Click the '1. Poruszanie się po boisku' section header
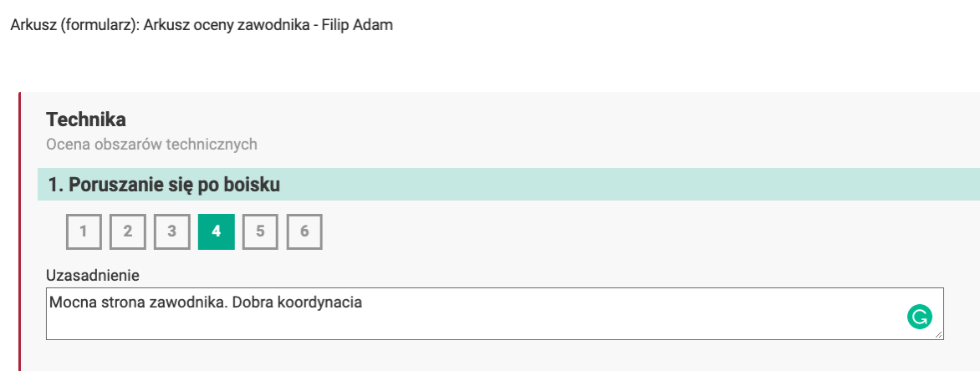 [x=164, y=185]
